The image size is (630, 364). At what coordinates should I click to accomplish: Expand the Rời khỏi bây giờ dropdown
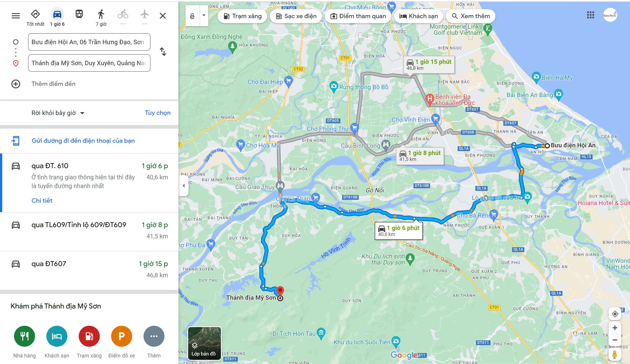click(x=58, y=113)
